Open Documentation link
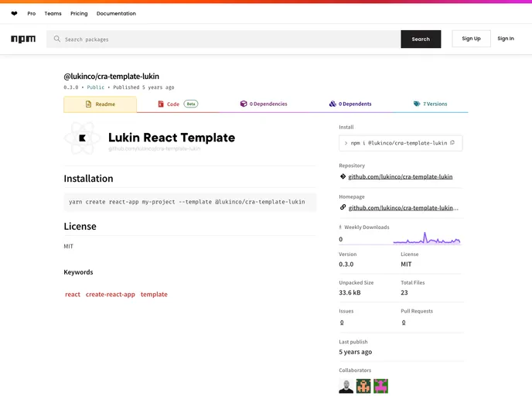Screen dimensions: 532x396 click(116, 14)
